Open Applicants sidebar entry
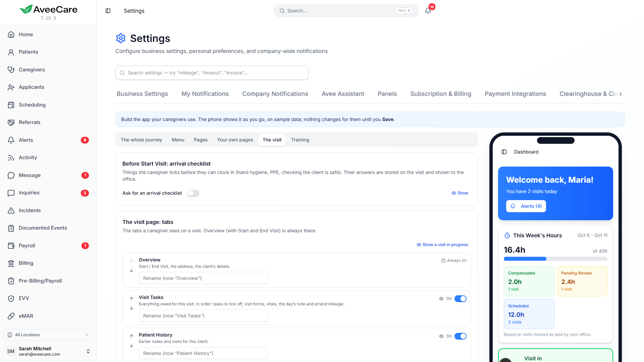 click(48, 87)
